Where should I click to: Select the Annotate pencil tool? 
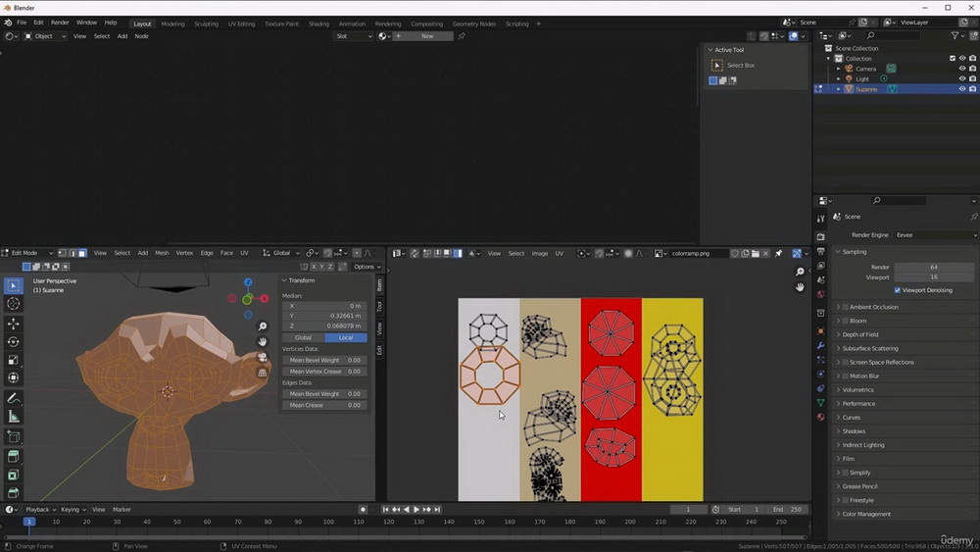pyautogui.click(x=13, y=398)
